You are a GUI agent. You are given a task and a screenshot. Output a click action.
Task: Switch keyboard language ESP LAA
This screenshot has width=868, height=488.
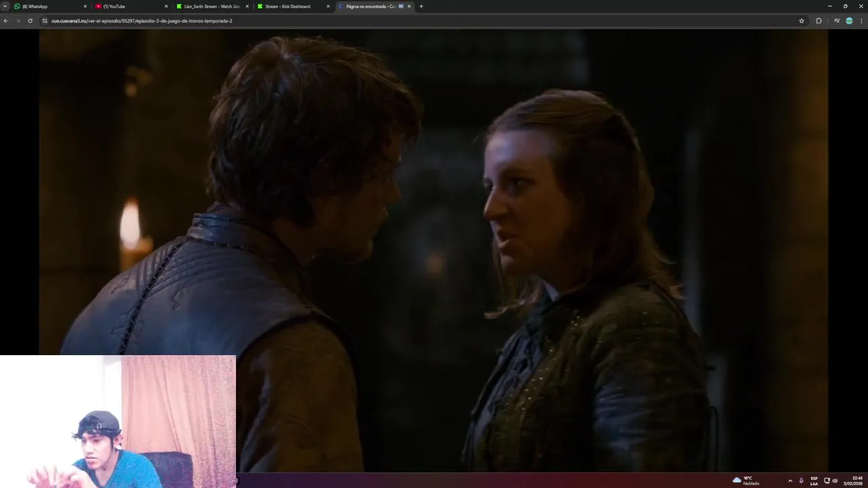click(x=814, y=481)
